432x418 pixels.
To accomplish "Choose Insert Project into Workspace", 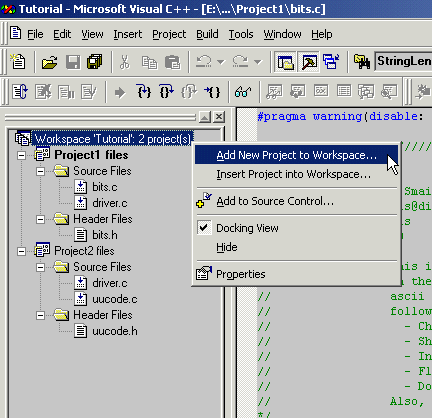I will (x=296, y=174).
